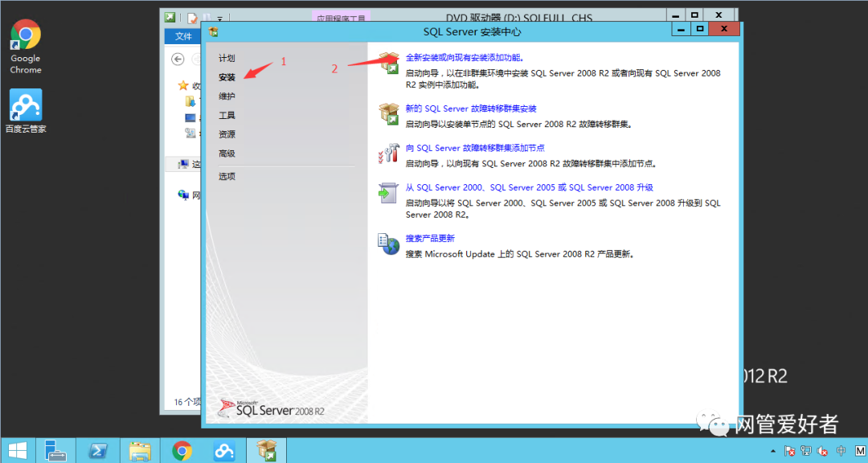The height and width of the screenshot is (463, 868).
Task: Open Google Chrome desktop shortcut
Action: (x=26, y=47)
